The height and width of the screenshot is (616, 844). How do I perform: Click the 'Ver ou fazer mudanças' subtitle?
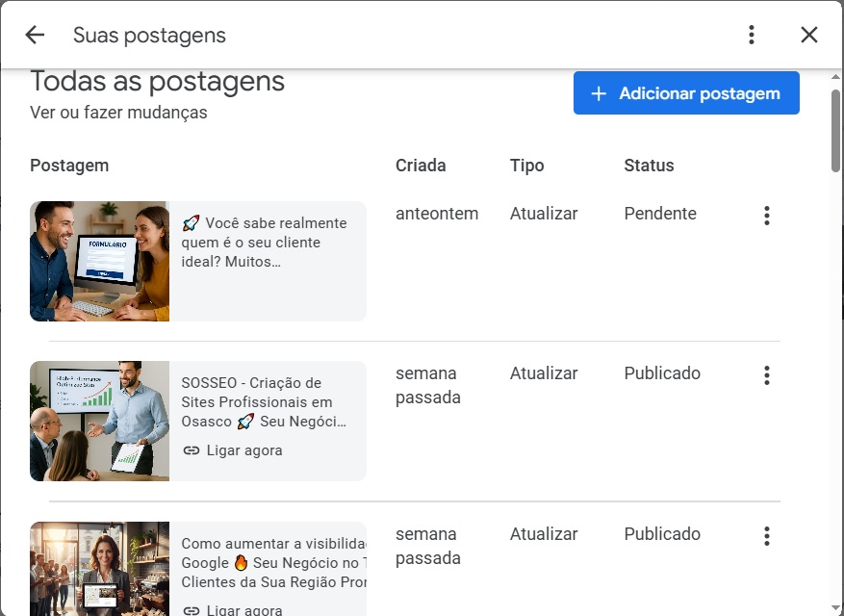118,113
